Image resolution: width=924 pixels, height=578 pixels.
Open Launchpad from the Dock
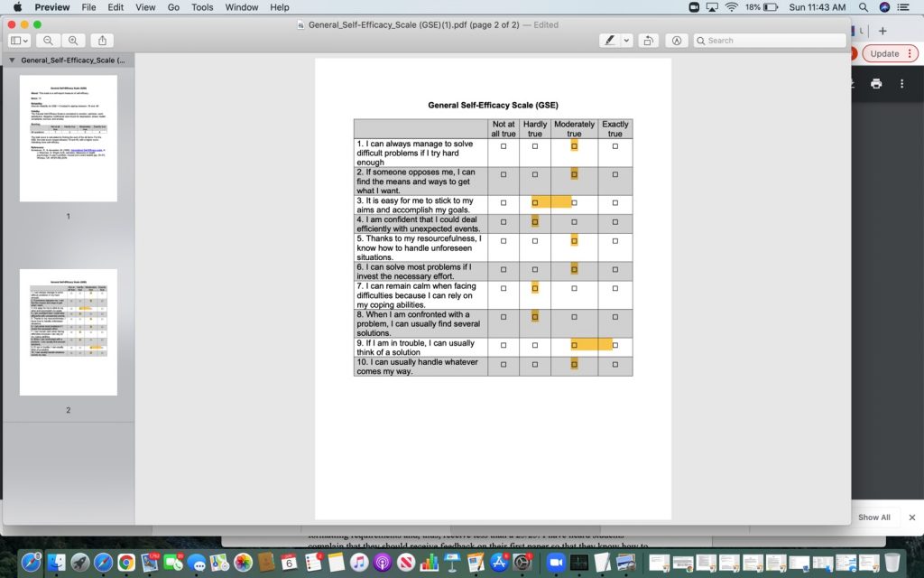point(80,562)
